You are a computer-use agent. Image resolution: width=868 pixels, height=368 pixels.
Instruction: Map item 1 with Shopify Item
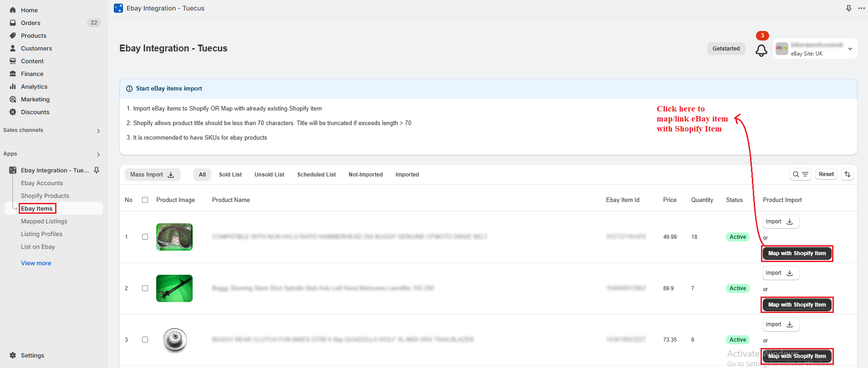[x=797, y=253]
